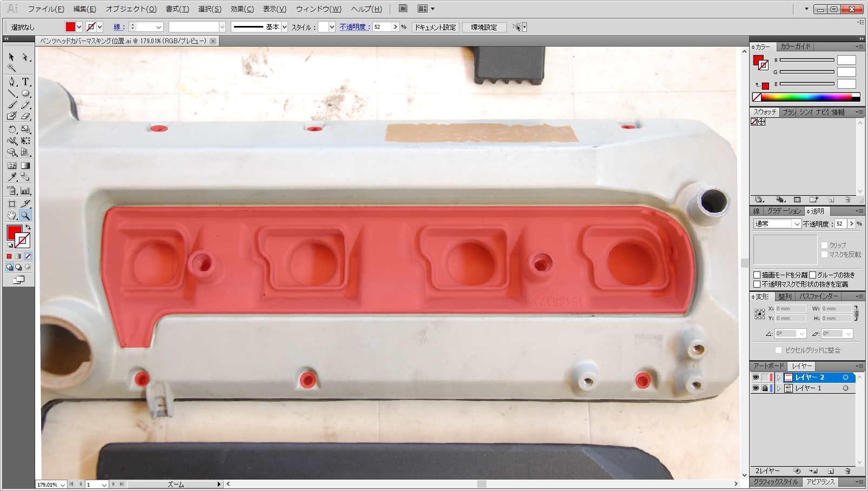The width and height of the screenshot is (868, 491).
Task: Switch to the アートボード tab
Action: 768,366
